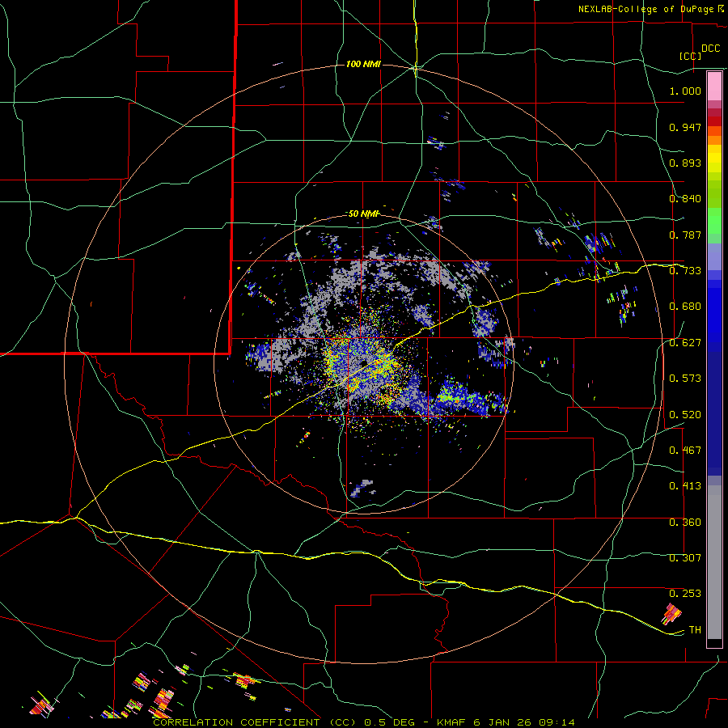728x728 pixels.
Task: Click the 0.840 color scale value
Action: [685, 199]
